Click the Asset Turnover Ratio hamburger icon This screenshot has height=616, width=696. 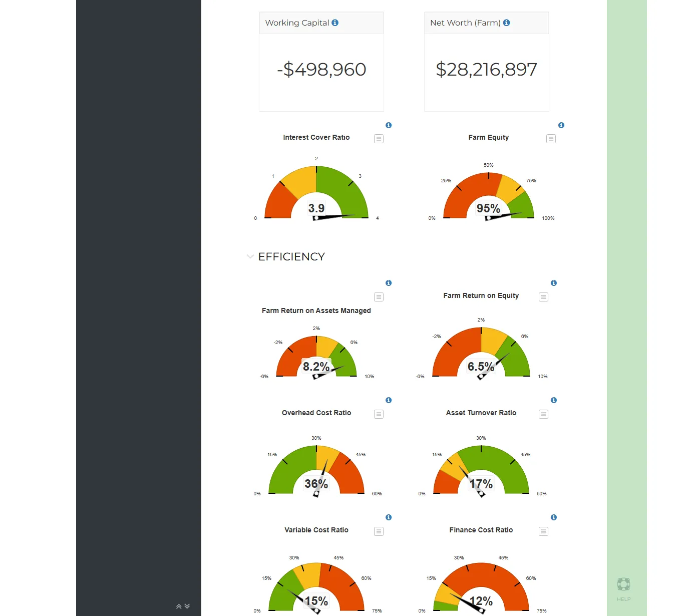click(x=543, y=414)
